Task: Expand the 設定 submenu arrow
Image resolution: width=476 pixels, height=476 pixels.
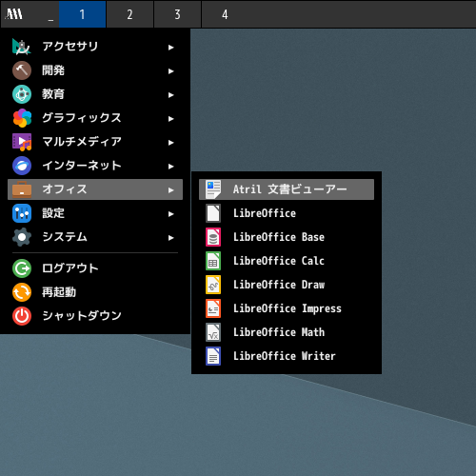Action: (x=171, y=214)
